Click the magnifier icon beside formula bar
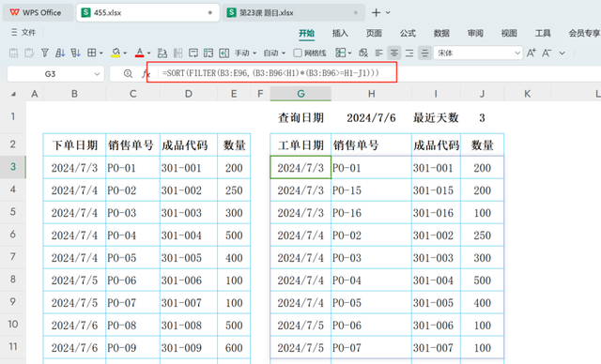Viewport: 601px width, 364px height. tap(128, 74)
